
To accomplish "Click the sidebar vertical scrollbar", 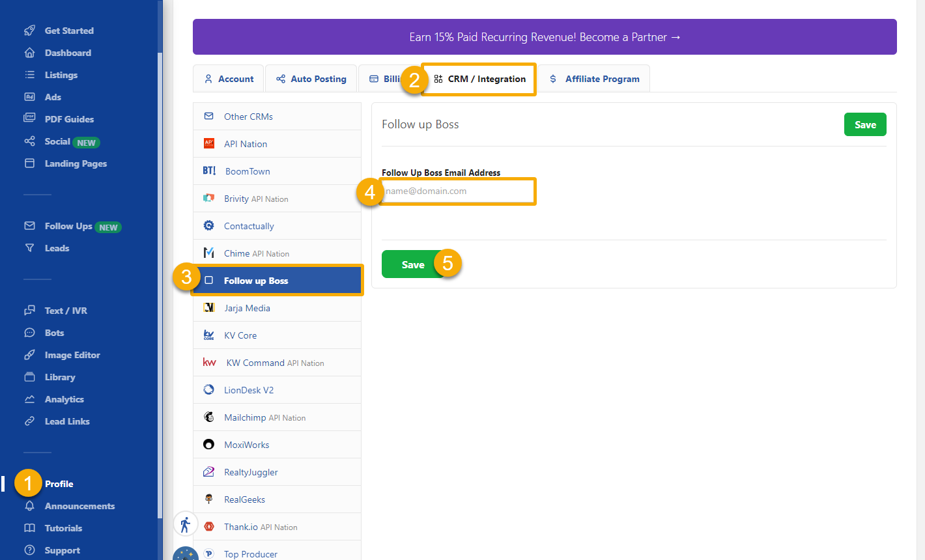I will tap(160, 287).
